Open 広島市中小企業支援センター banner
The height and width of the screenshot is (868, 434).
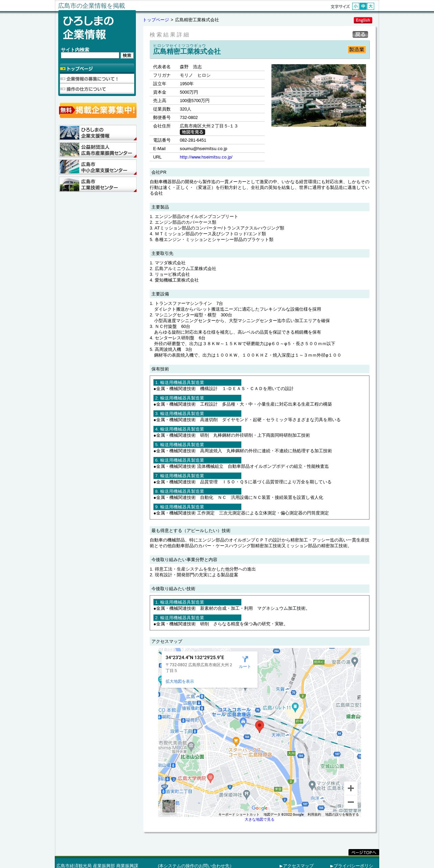coord(98,167)
